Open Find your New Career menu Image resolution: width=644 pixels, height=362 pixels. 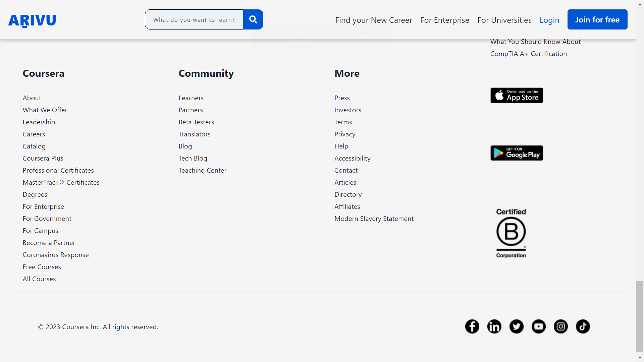(374, 20)
